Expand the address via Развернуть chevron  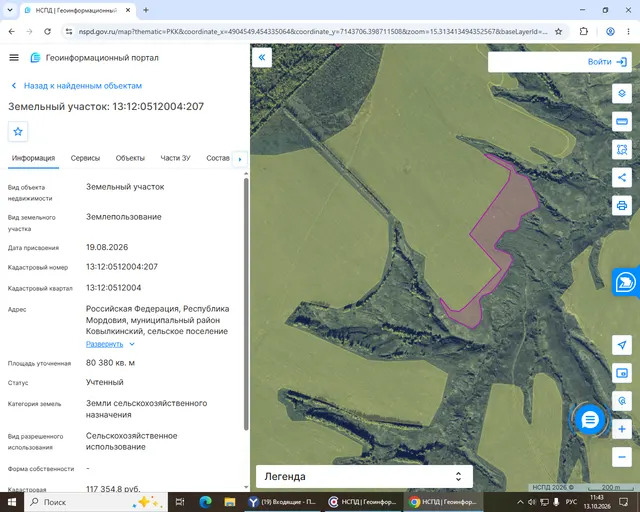coord(132,344)
